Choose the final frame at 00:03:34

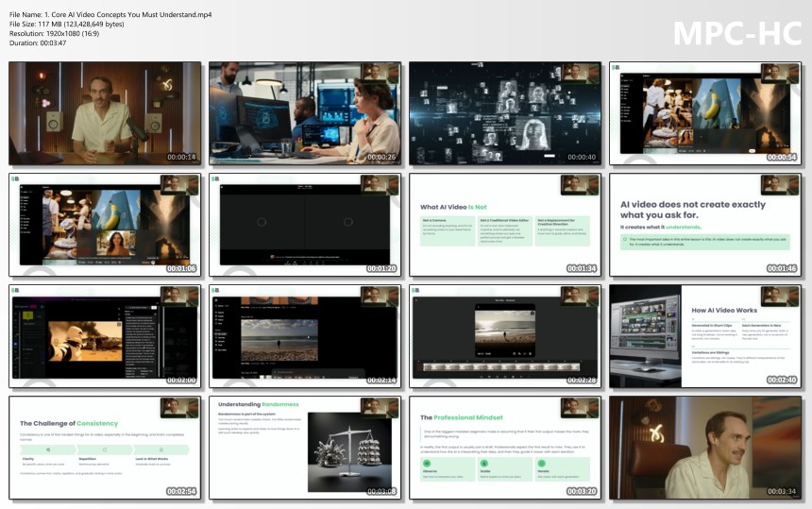[x=705, y=448]
